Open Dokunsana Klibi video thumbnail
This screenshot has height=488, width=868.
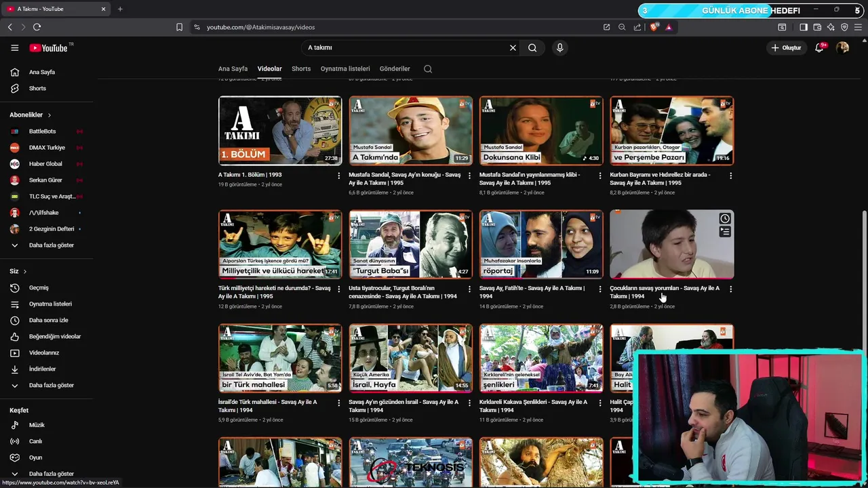(541, 131)
